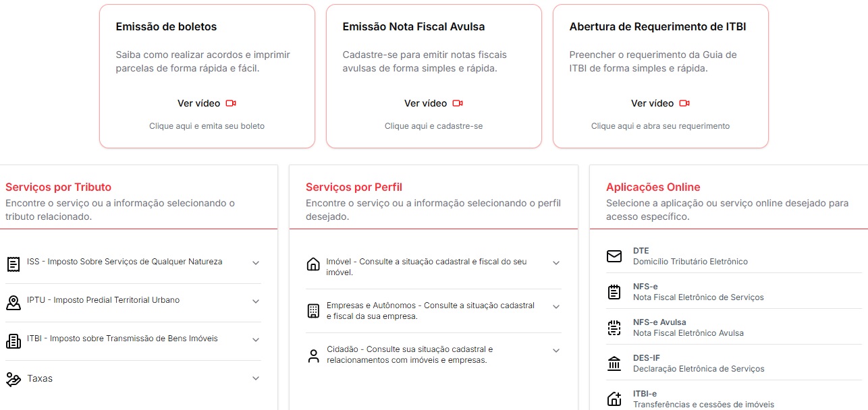The height and width of the screenshot is (410, 868).
Task: Watch the Emissão de boletos video
Action: click(207, 103)
